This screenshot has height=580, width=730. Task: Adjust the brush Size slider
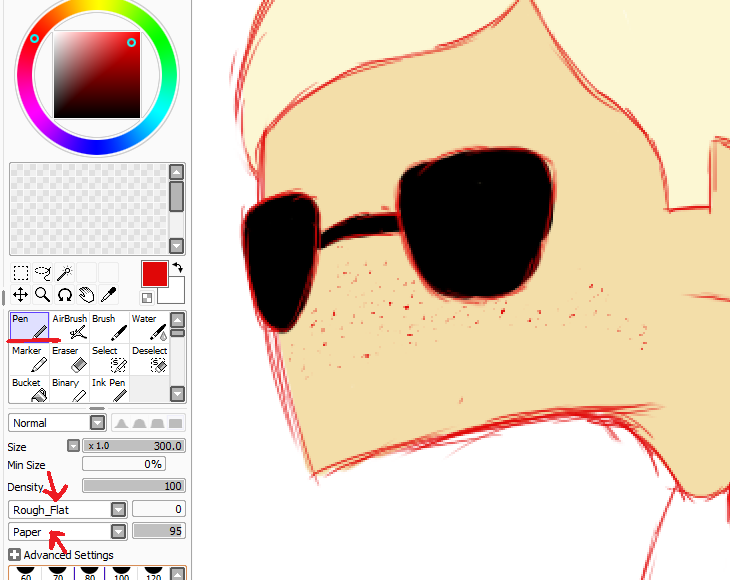coord(134,446)
